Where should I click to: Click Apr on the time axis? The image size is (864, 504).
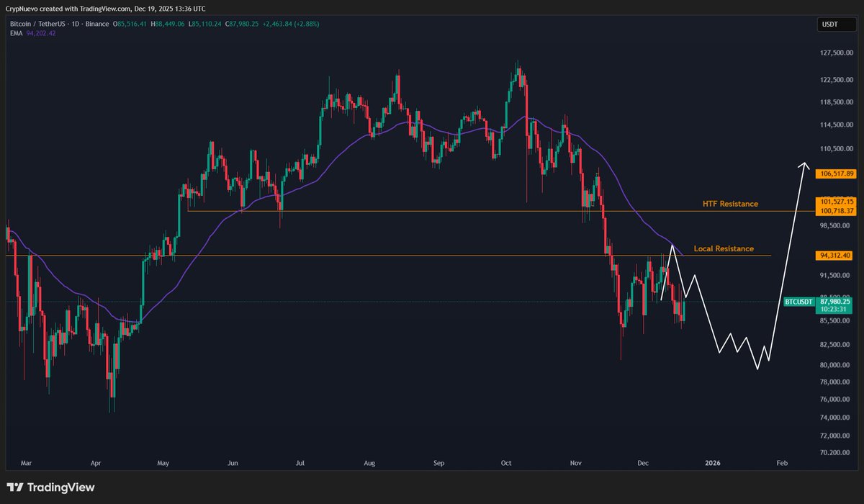click(95, 464)
